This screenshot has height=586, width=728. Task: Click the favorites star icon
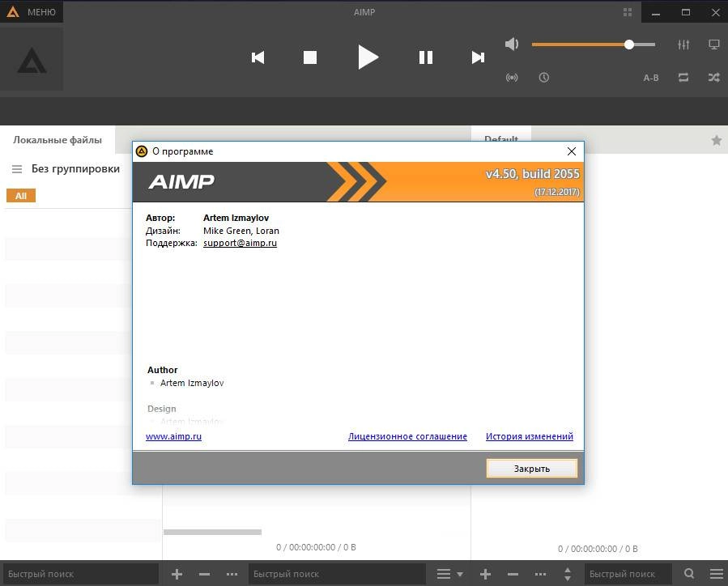tap(717, 140)
